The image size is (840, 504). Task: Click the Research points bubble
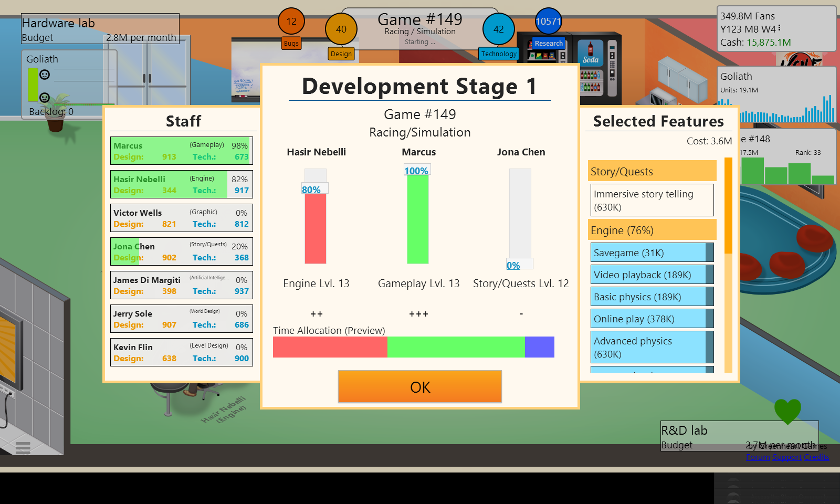coord(548,22)
